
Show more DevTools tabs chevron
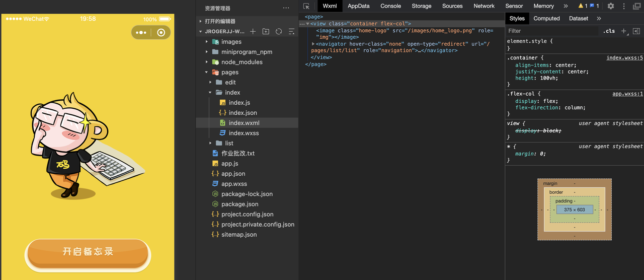pos(566,6)
